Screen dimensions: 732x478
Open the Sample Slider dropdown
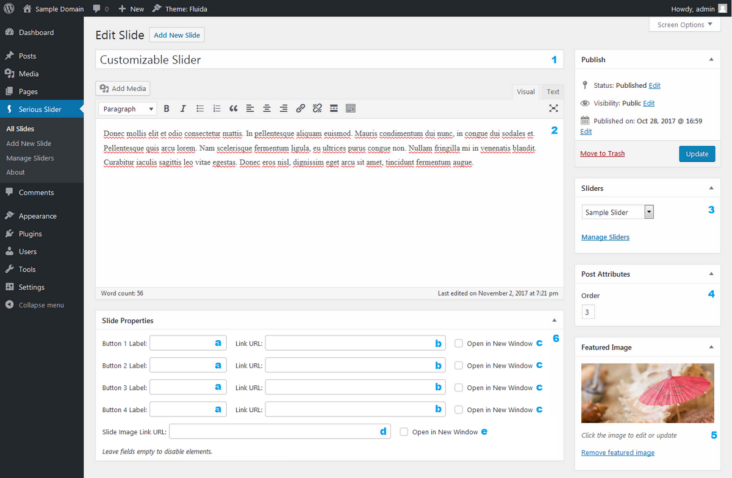pos(618,212)
